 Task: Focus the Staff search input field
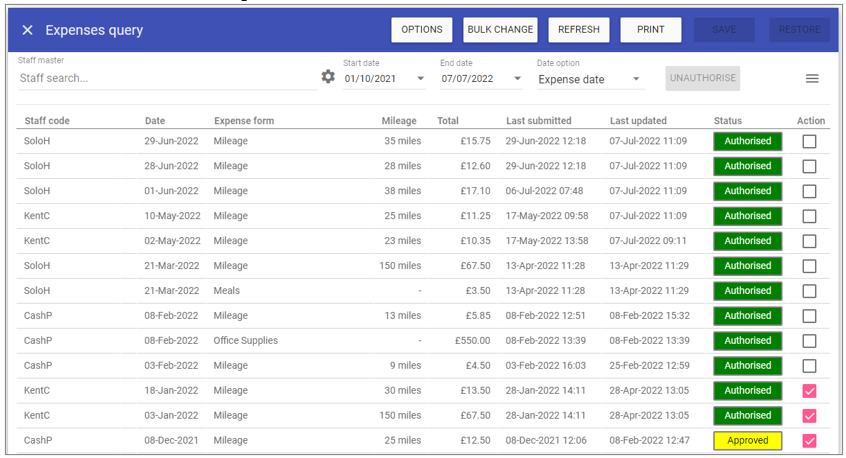pos(165,78)
